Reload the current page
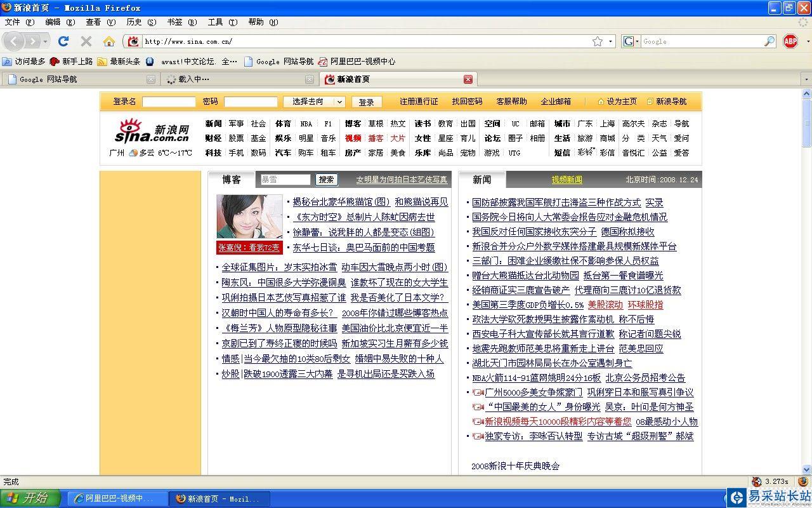The width and height of the screenshot is (812, 508). (63, 41)
